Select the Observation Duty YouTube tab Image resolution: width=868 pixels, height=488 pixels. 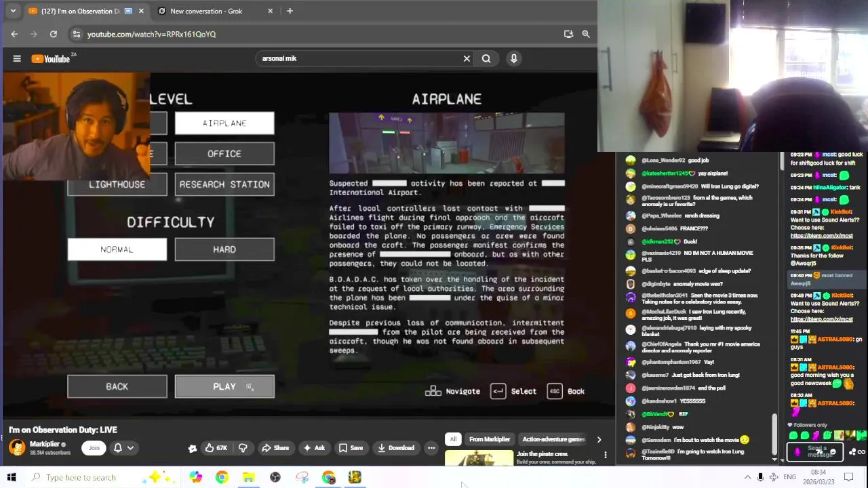tap(85, 11)
